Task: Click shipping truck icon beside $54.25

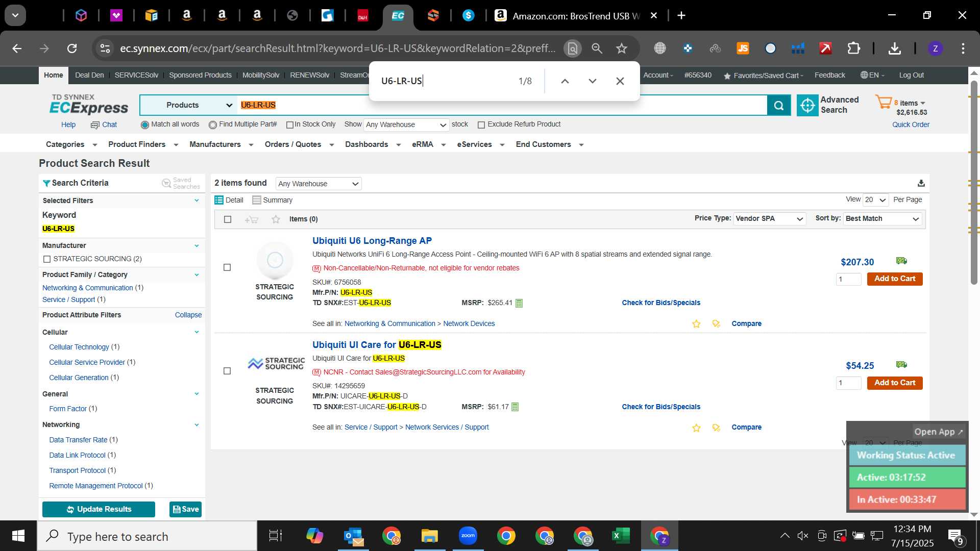Action: pos(901,364)
